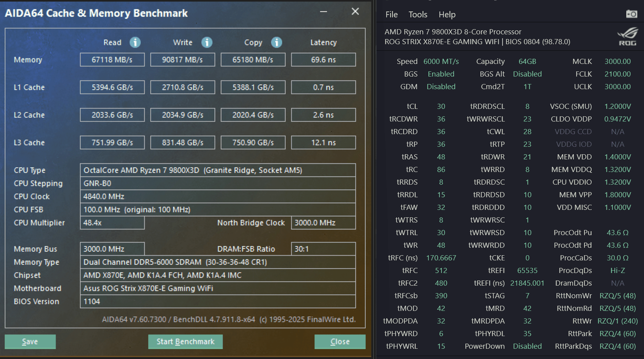
Task: Select L1 Cache Read 5394.6 GB/s
Action: click(112, 87)
